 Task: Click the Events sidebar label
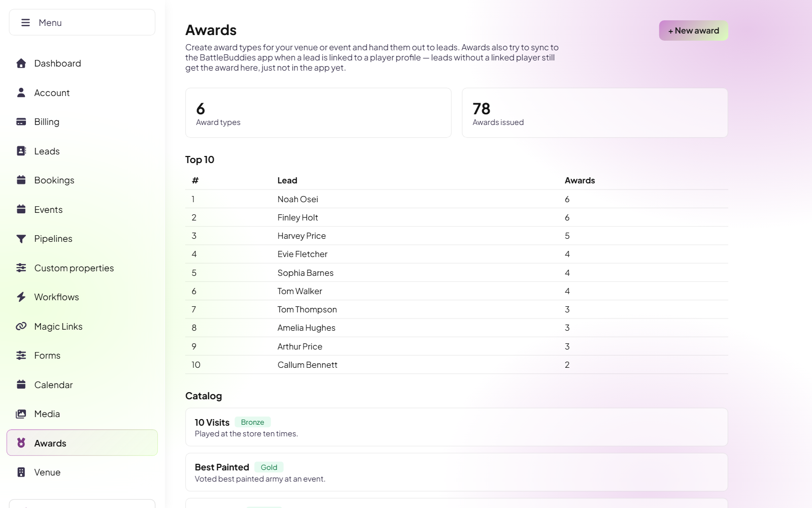click(48, 209)
